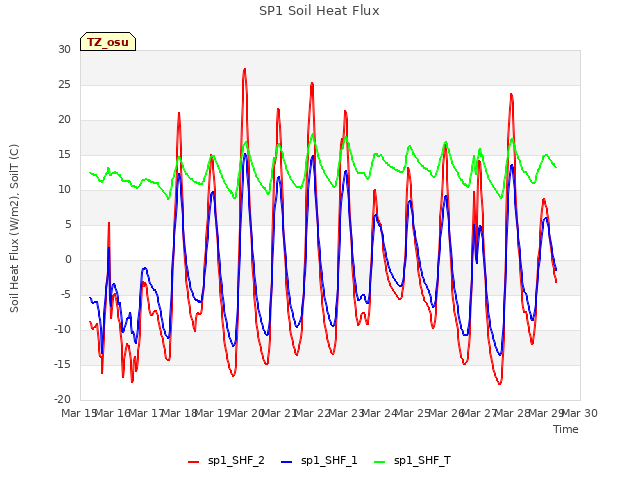The image size is (640, 480).
Task: Click the highest red peak near Mar 20
Action: (x=244, y=69)
